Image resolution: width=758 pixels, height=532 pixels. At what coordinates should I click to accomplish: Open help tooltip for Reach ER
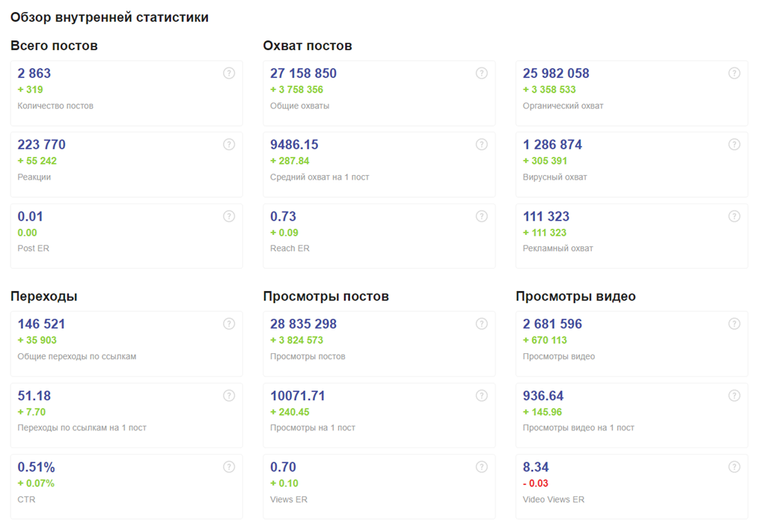tap(481, 216)
